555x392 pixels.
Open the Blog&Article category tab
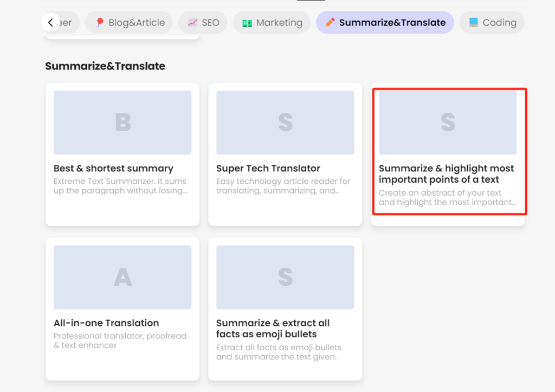point(129,22)
